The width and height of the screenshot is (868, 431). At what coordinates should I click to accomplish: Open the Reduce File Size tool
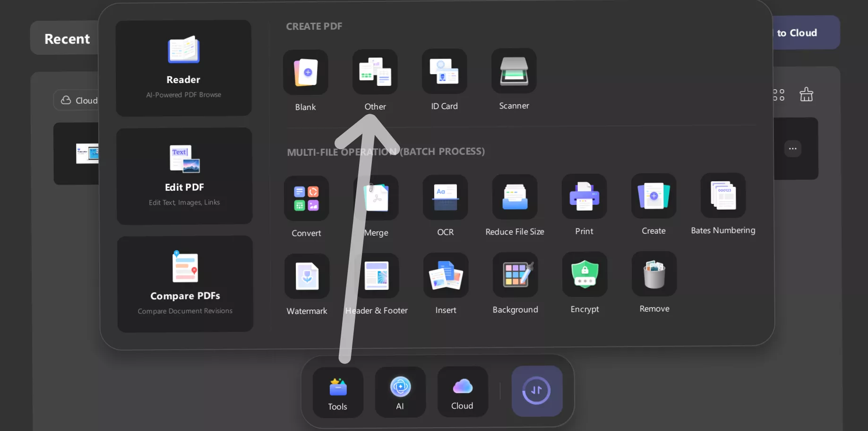pos(515,197)
